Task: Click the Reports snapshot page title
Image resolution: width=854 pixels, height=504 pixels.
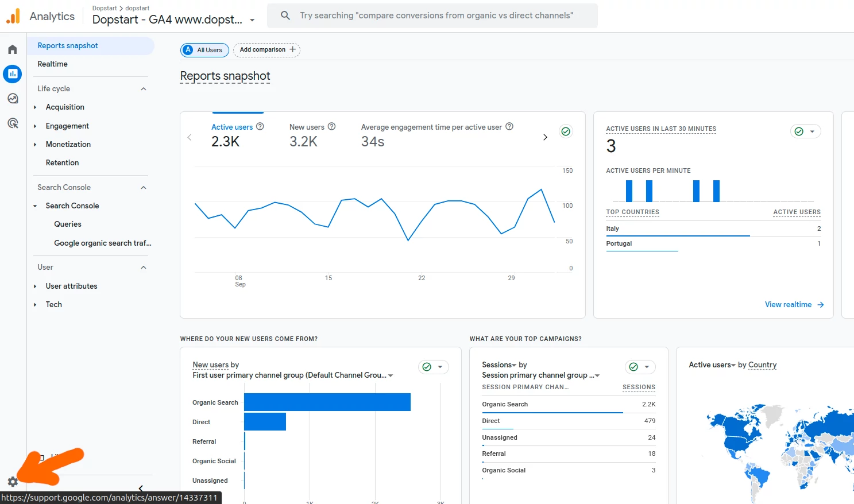Action: [225, 76]
